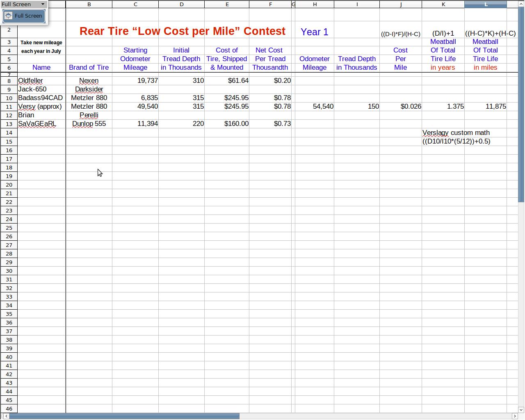Viewport: 525px width, 420px height.
Task: Click the Rear Tire contest title cell
Action: point(182,31)
